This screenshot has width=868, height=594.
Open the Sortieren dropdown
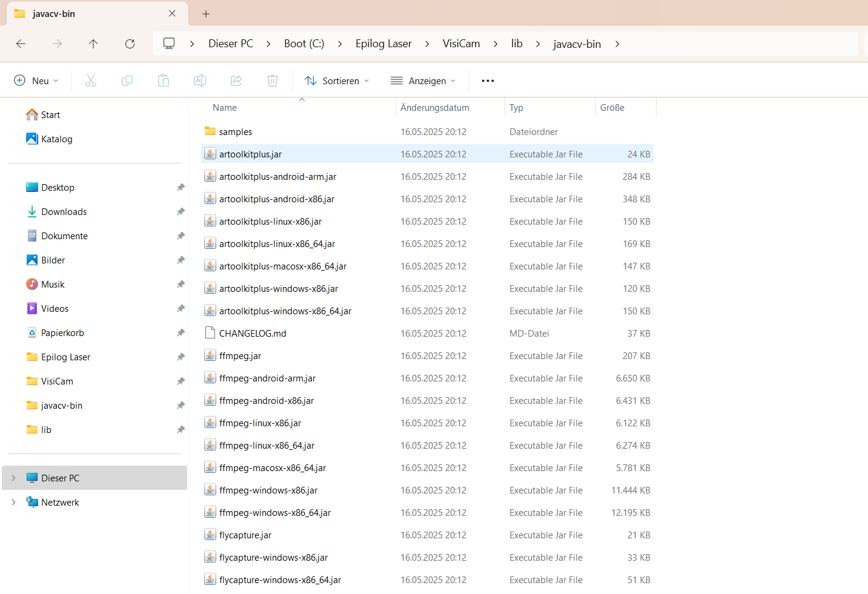[337, 81]
